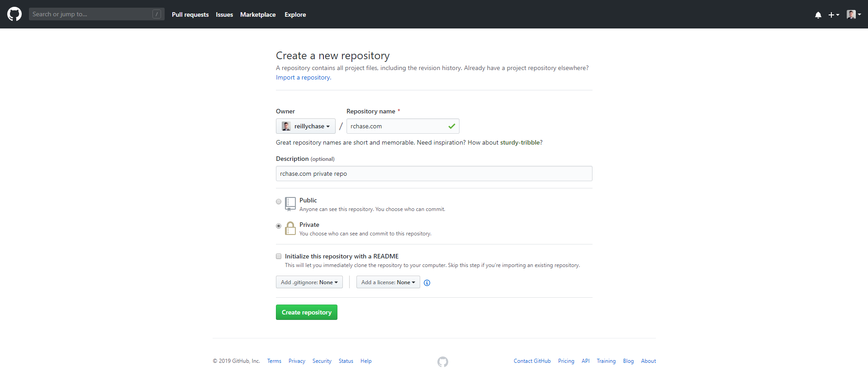Open the Blog footer link

(x=628, y=361)
